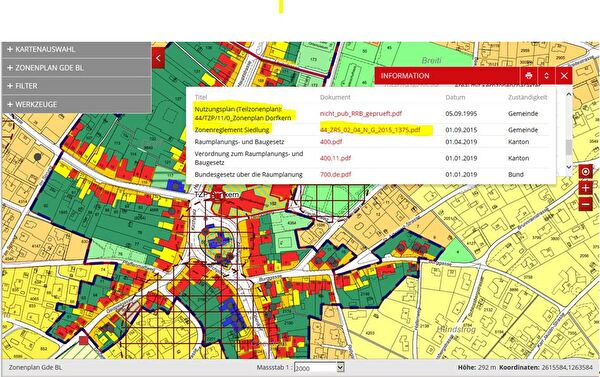Viewport: 600px width, 377px height.
Task: Click the Zonenplan Gde BL status label
Action: pyautogui.click(x=35, y=367)
